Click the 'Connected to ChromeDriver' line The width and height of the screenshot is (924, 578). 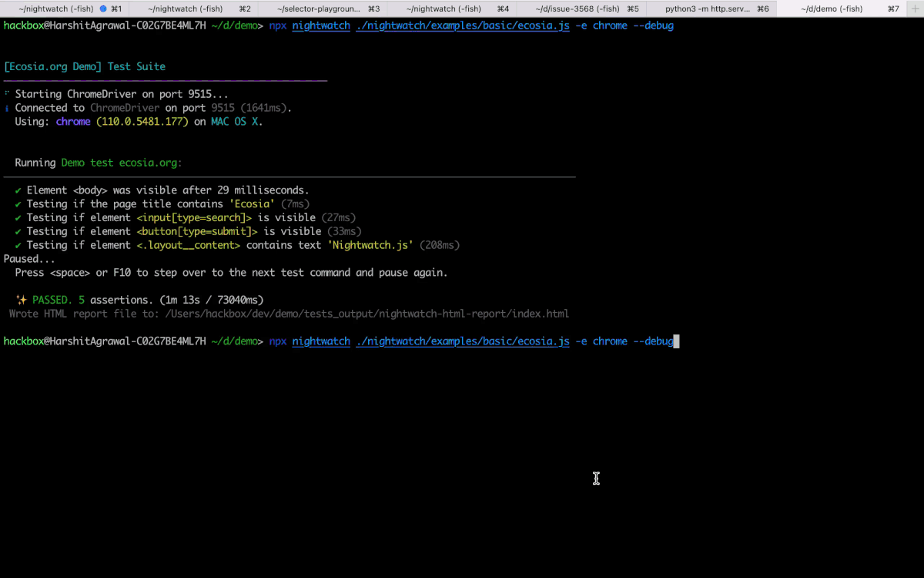click(x=153, y=109)
